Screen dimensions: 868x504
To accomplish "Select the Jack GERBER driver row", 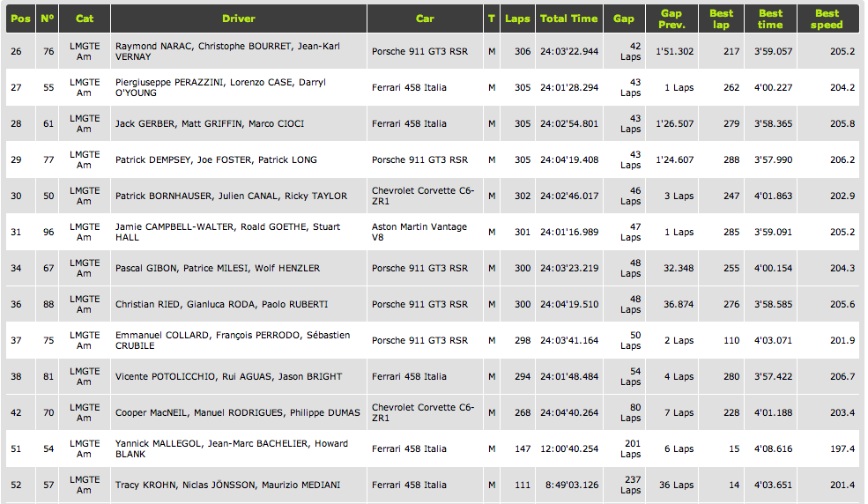I will coord(209,123).
